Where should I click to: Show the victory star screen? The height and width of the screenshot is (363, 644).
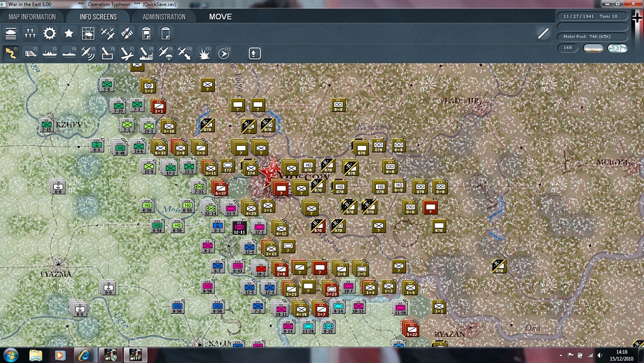(x=69, y=34)
